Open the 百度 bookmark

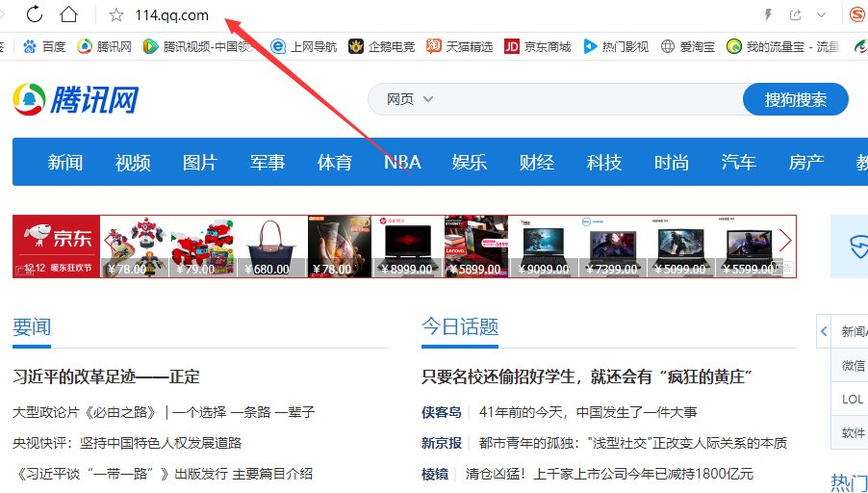[x=44, y=46]
